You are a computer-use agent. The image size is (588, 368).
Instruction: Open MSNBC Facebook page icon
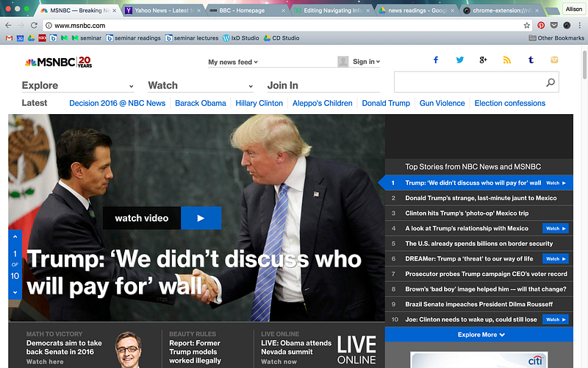pyautogui.click(x=436, y=60)
